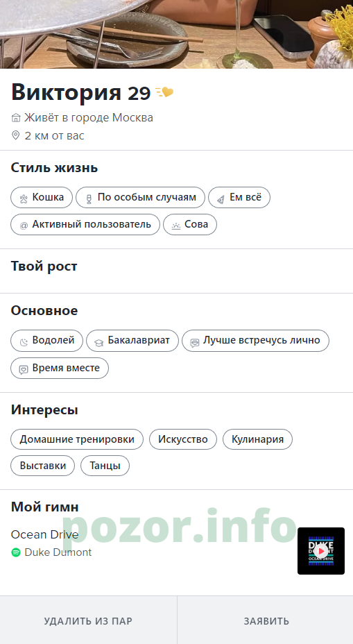Select the Время вместе tag
The image size is (353, 644).
pos(60,368)
